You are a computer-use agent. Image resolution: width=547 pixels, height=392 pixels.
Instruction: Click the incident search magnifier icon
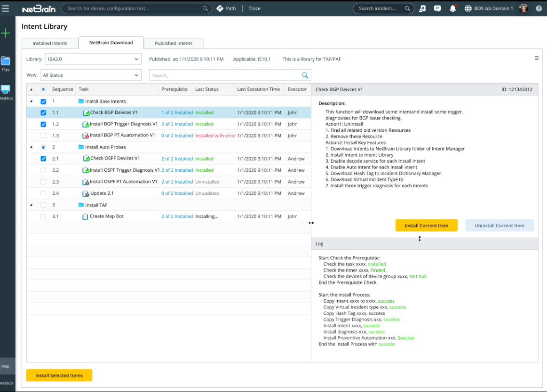407,8
